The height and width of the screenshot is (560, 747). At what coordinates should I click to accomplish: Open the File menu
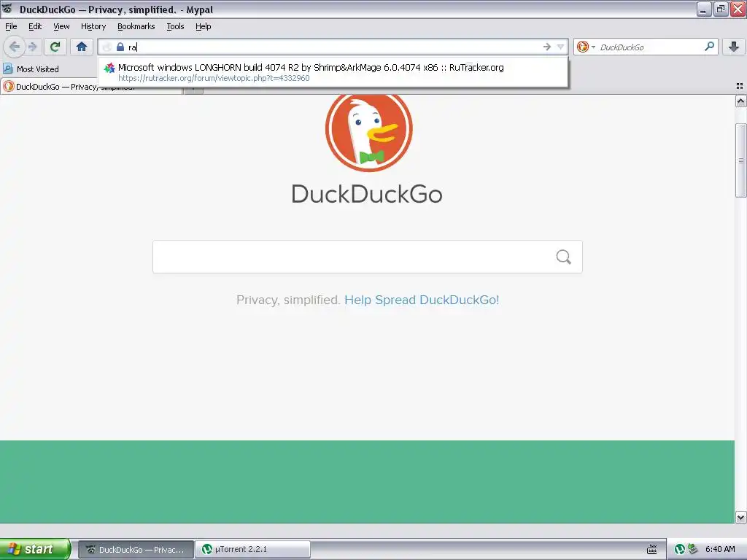pyautogui.click(x=11, y=26)
